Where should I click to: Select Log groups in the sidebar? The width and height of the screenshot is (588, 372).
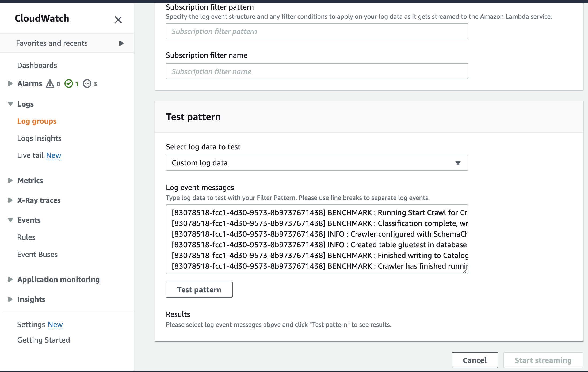(x=37, y=121)
